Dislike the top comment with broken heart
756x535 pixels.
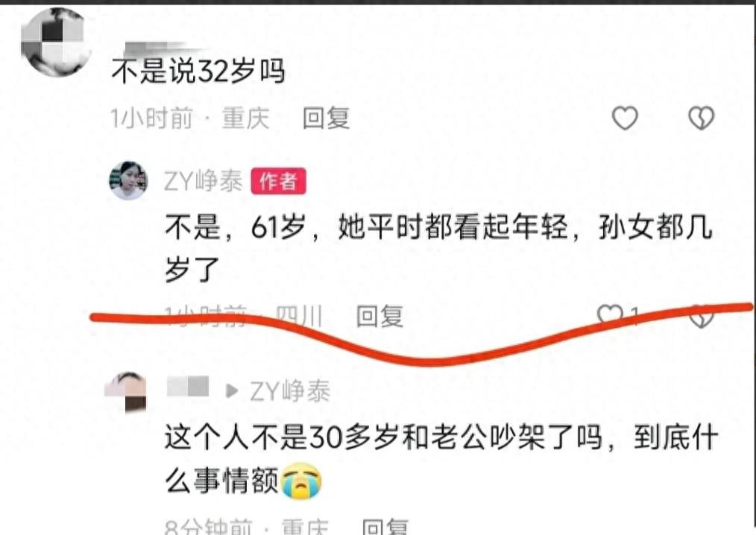[x=701, y=118]
